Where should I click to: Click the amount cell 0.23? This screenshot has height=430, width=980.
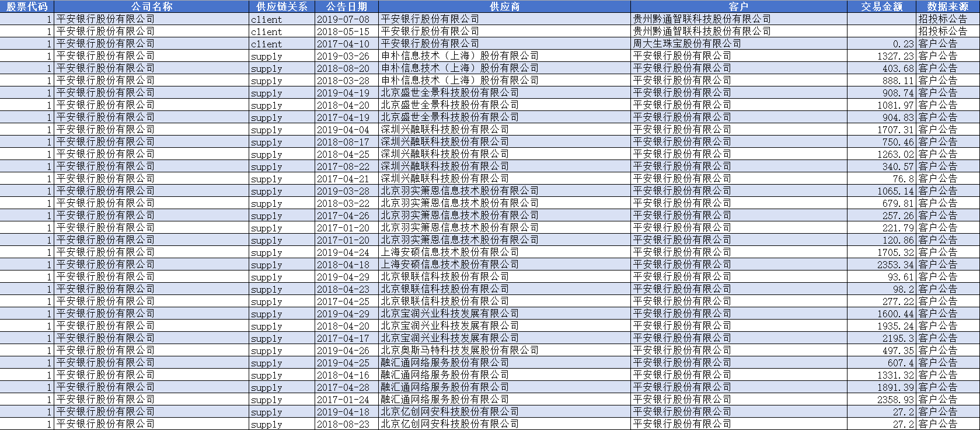[x=903, y=44]
